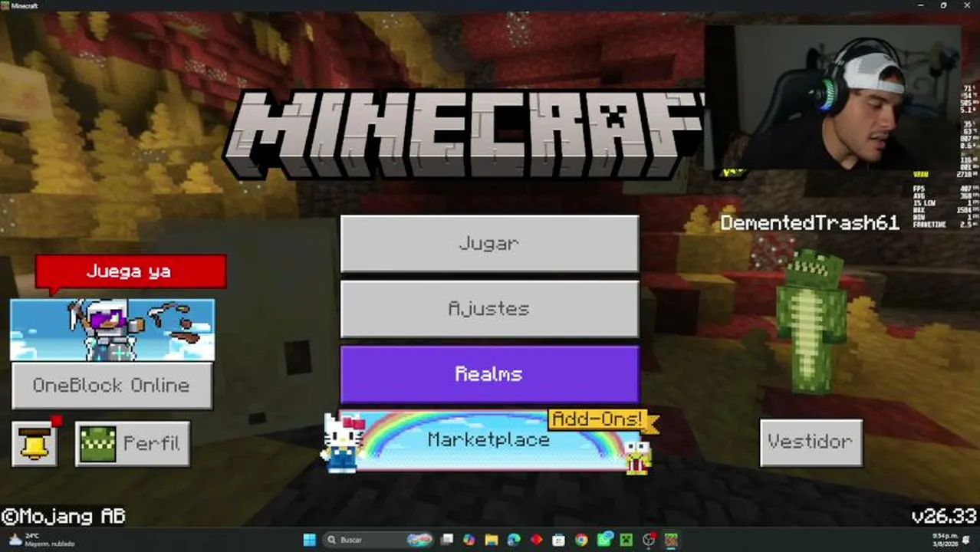Click the taskbar Buscar search box
The width and height of the screenshot is (980, 552).
377,540
